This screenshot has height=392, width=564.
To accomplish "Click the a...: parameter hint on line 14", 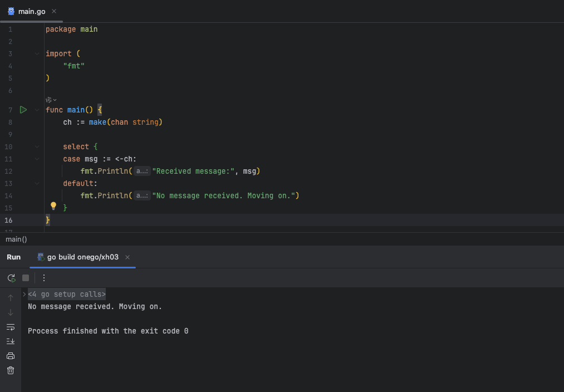I will click(142, 195).
